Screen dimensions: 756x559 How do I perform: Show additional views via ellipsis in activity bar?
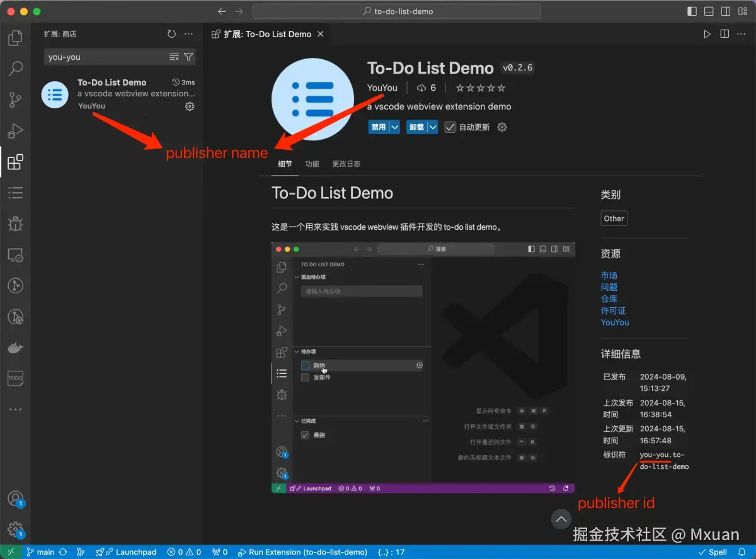tap(15, 409)
